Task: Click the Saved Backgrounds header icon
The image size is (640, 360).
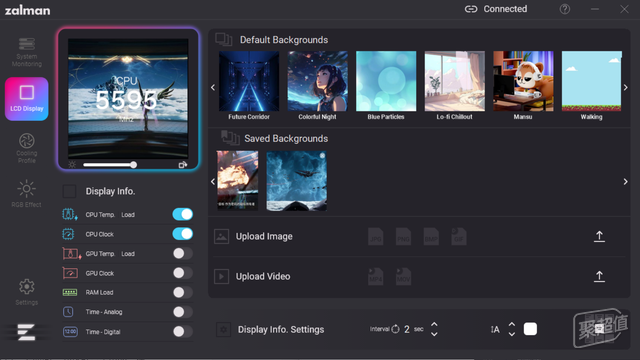Action: [x=230, y=138]
